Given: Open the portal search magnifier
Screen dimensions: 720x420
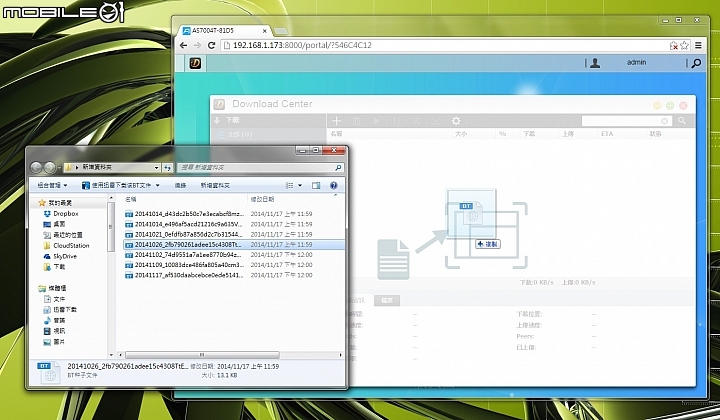Looking at the screenshot, I should coord(696,63).
